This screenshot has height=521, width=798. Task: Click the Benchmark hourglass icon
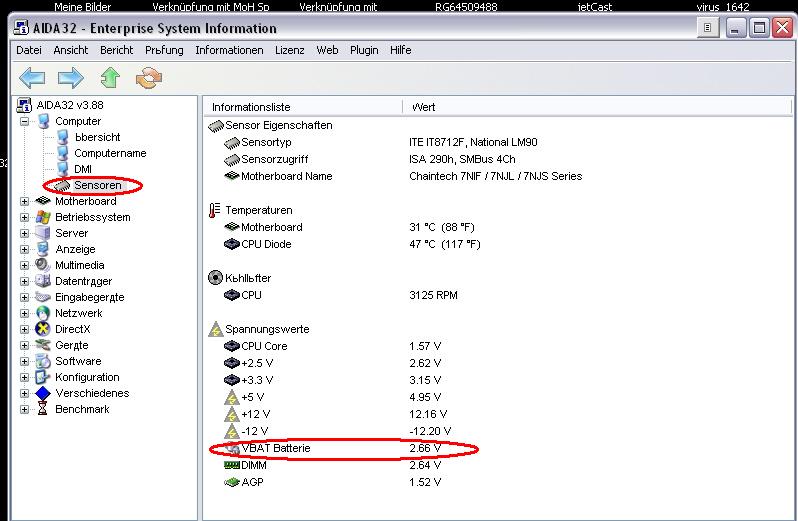[43, 409]
